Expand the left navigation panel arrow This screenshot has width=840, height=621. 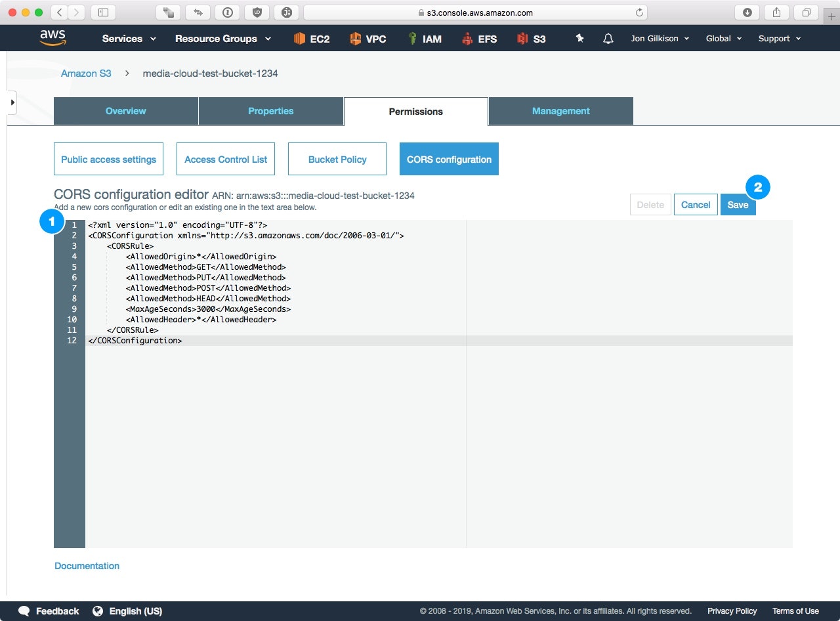point(12,102)
